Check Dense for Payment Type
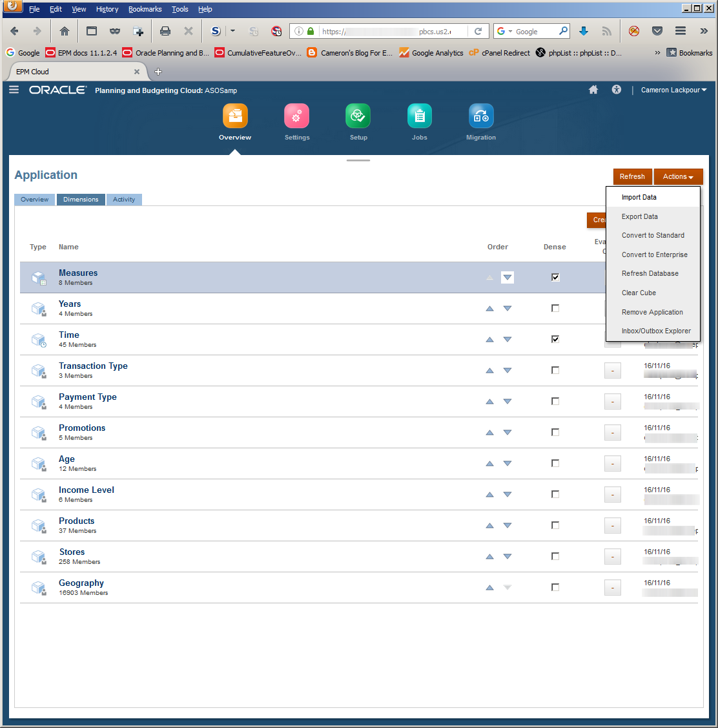 click(555, 401)
